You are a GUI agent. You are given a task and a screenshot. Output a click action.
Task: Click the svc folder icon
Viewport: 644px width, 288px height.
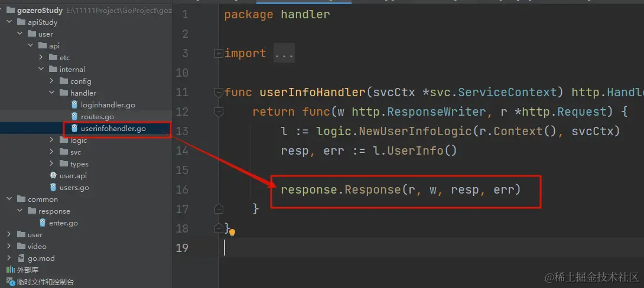click(x=64, y=152)
